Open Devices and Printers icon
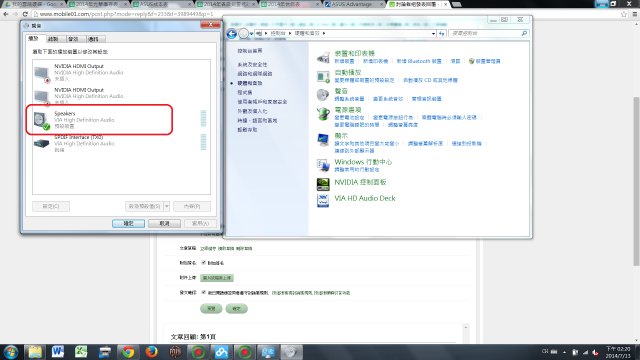Image resolution: width=640 pixels, height=360 pixels. (323, 58)
